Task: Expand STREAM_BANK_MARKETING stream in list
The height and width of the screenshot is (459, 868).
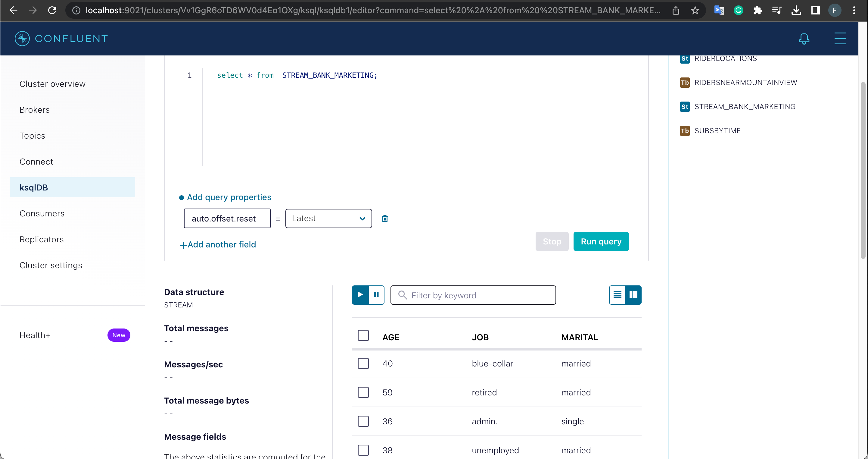Action: [745, 107]
